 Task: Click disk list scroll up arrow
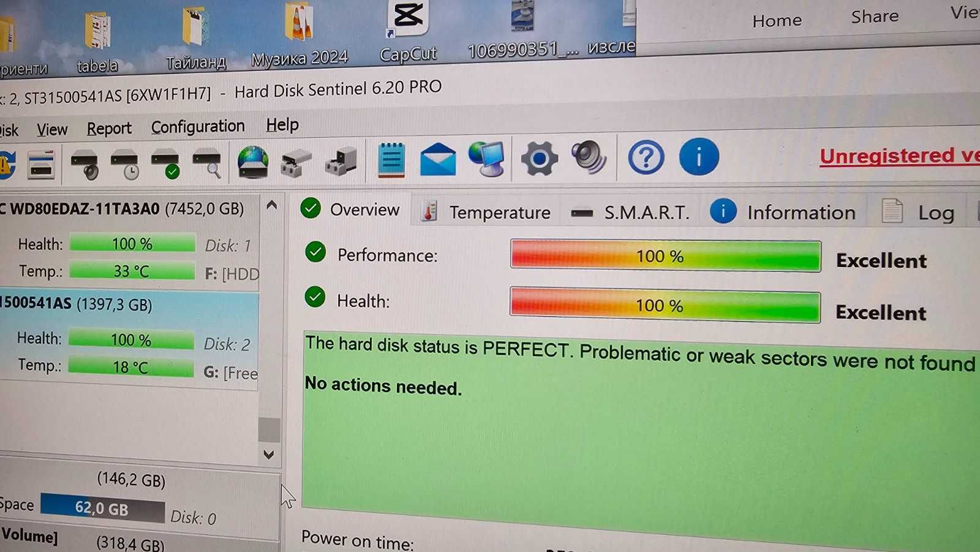[x=271, y=205]
